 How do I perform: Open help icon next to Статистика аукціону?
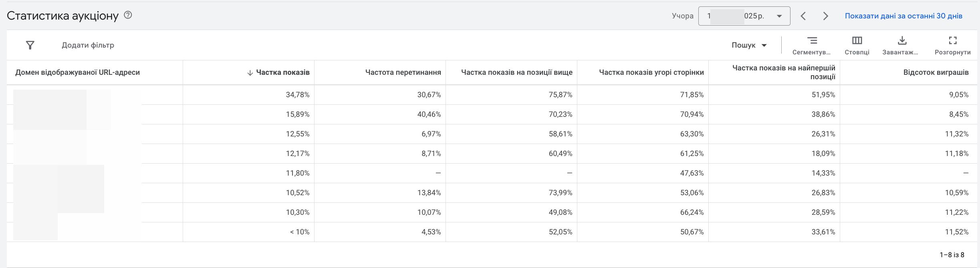[x=128, y=15]
